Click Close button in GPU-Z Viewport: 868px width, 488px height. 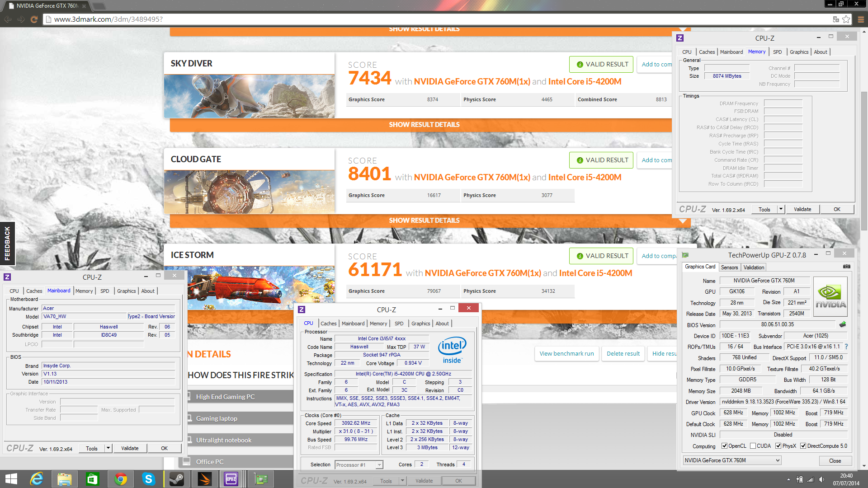tap(835, 461)
